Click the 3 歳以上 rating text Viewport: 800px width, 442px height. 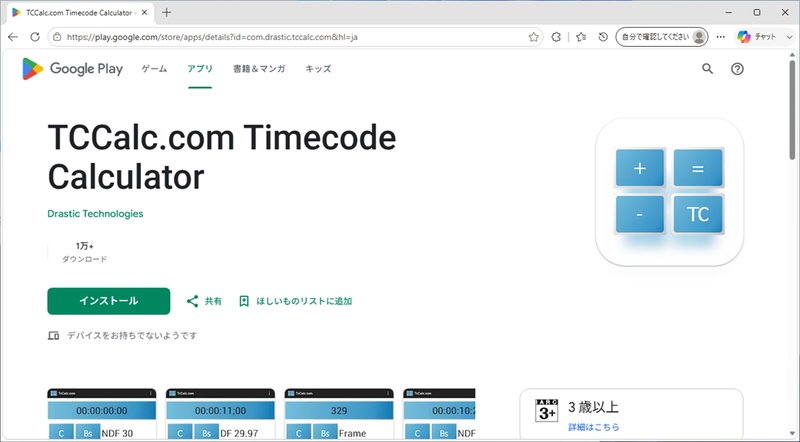pos(593,407)
